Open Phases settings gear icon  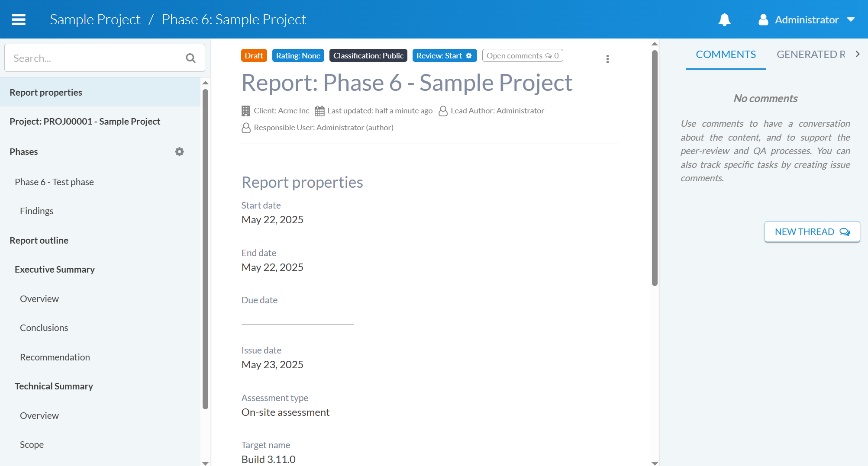(x=179, y=151)
